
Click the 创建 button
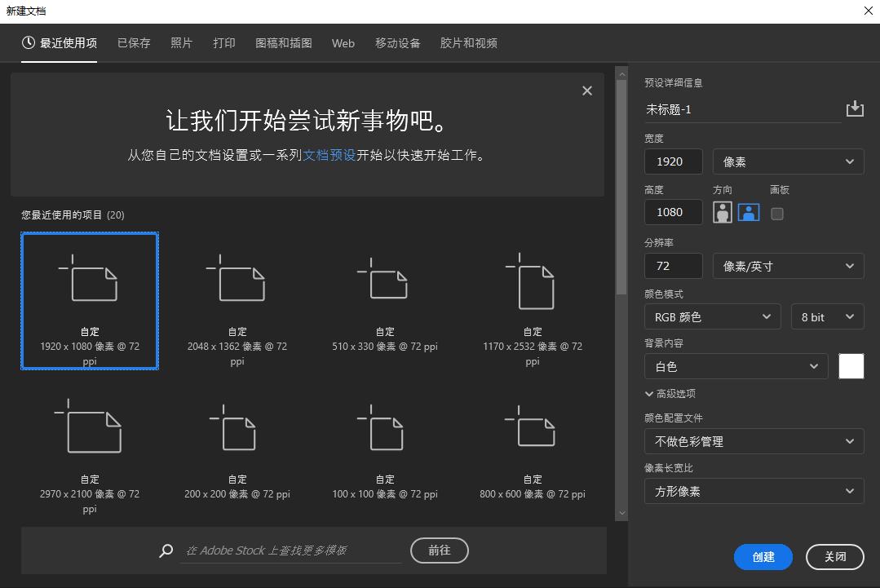coord(763,557)
